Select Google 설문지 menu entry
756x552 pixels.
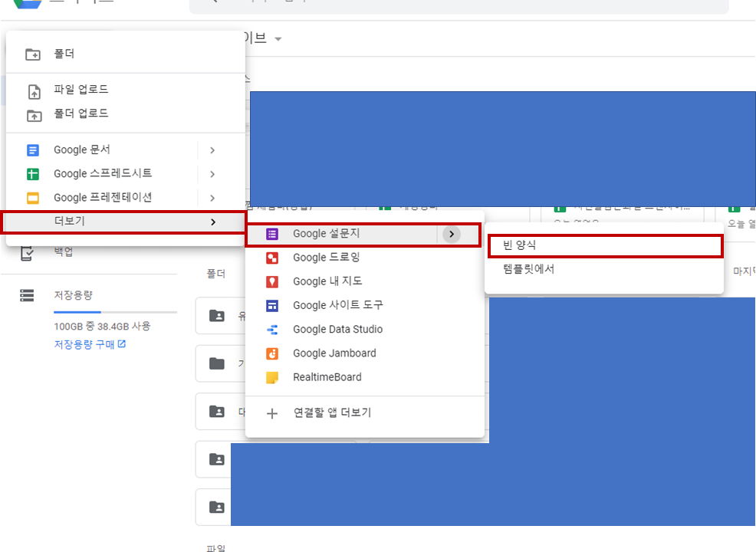pyautogui.click(x=363, y=235)
